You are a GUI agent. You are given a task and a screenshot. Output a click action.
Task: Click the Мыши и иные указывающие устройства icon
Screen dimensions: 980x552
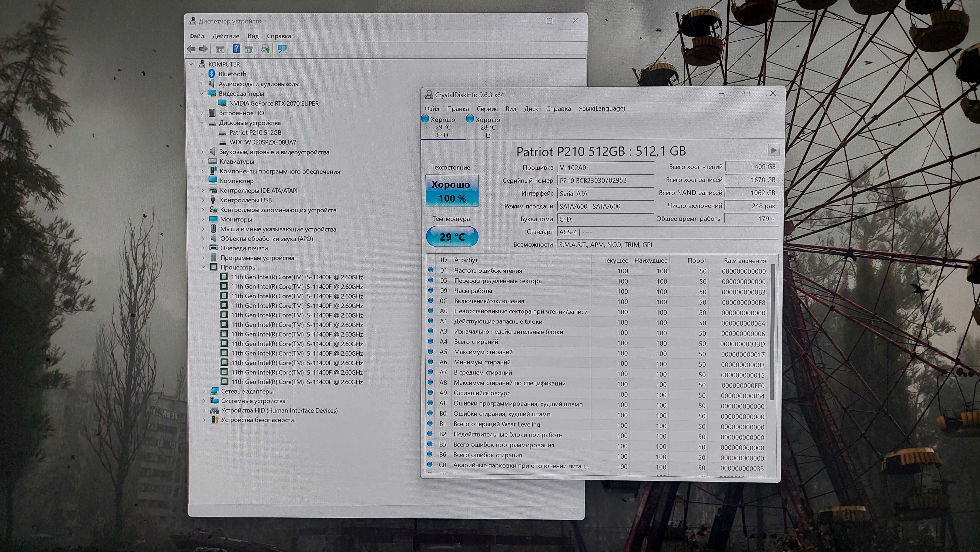pos(213,229)
